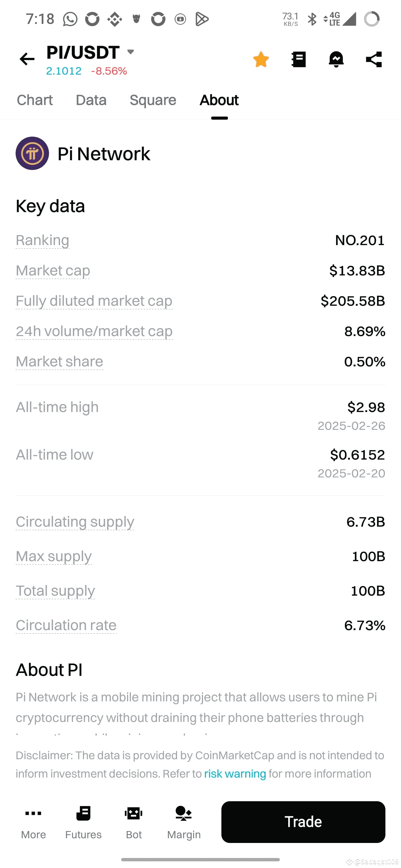Tap the Pi Network coin logo
401x868 pixels.
pyautogui.click(x=32, y=153)
